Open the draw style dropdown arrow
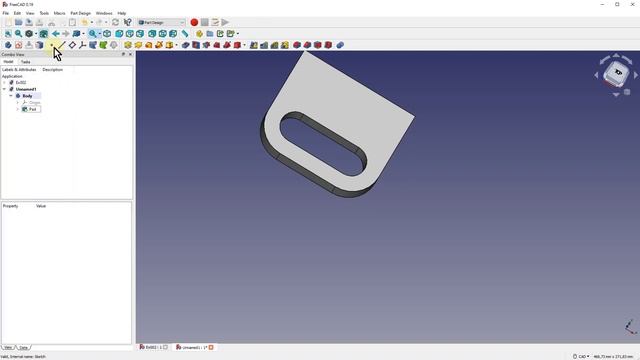This screenshot has height=360, width=640. click(x=36, y=34)
